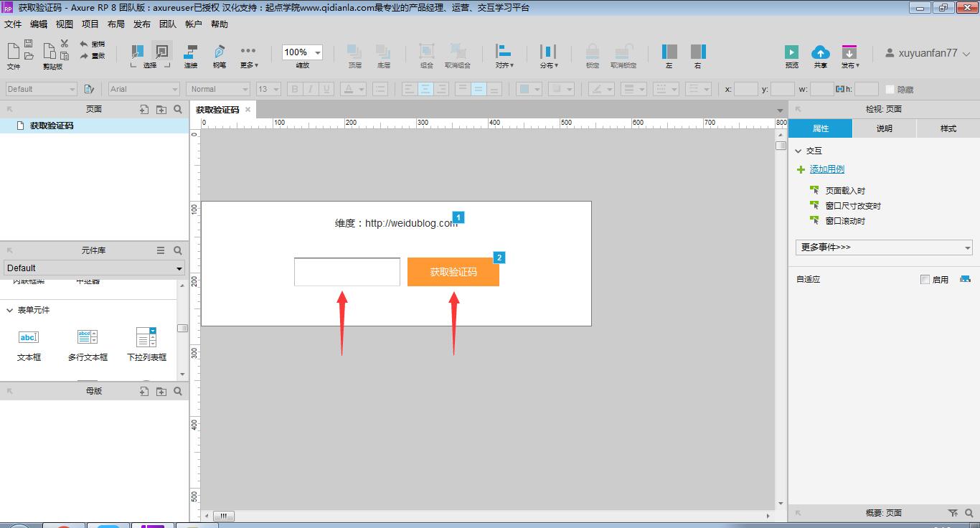Toggle underline formatting
This screenshot has height=528, width=980.
click(x=326, y=89)
